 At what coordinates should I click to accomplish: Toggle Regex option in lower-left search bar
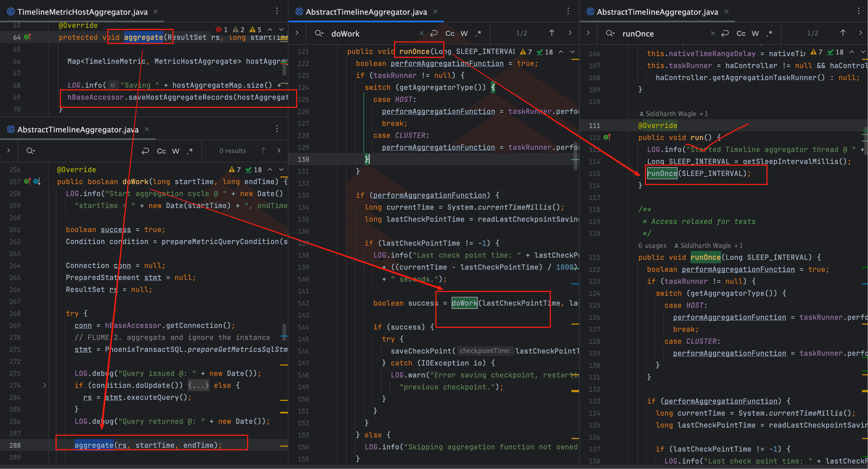190,151
